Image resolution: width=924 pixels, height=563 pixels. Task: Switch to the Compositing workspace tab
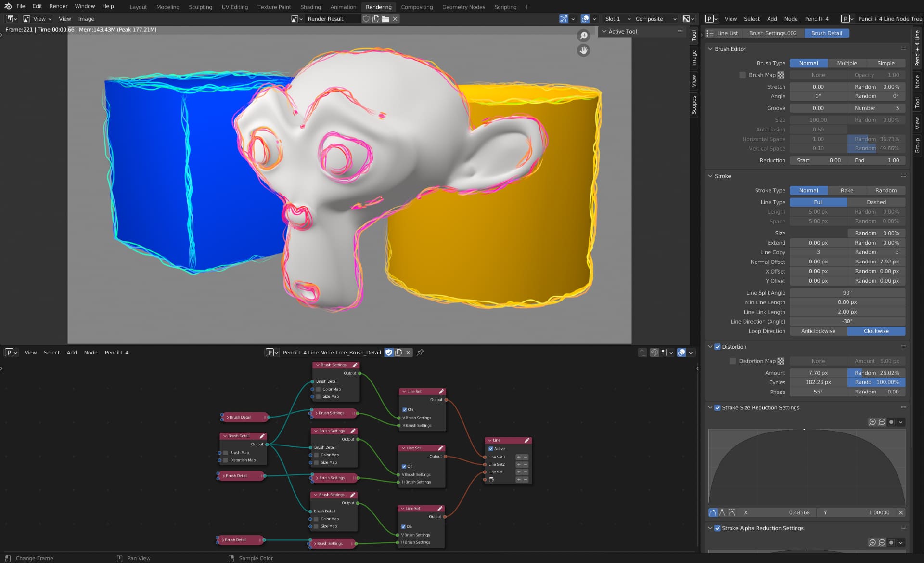(416, 7)
